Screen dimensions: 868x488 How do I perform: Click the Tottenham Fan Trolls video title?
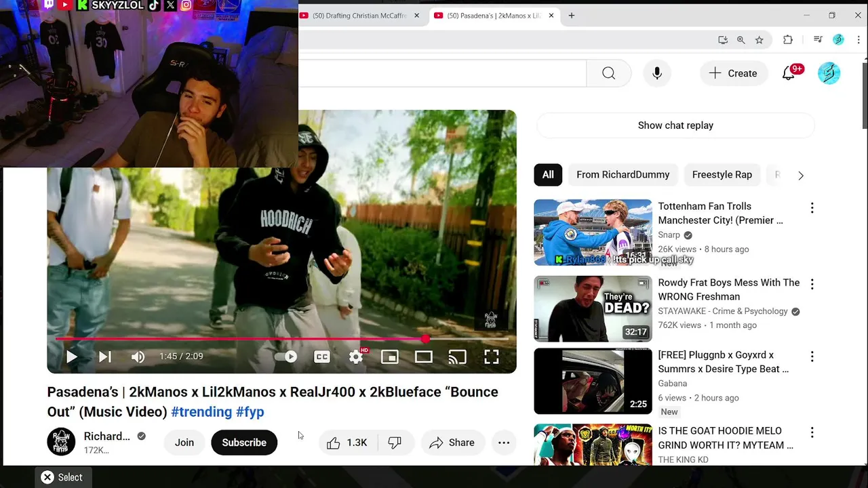coord(721,213)
